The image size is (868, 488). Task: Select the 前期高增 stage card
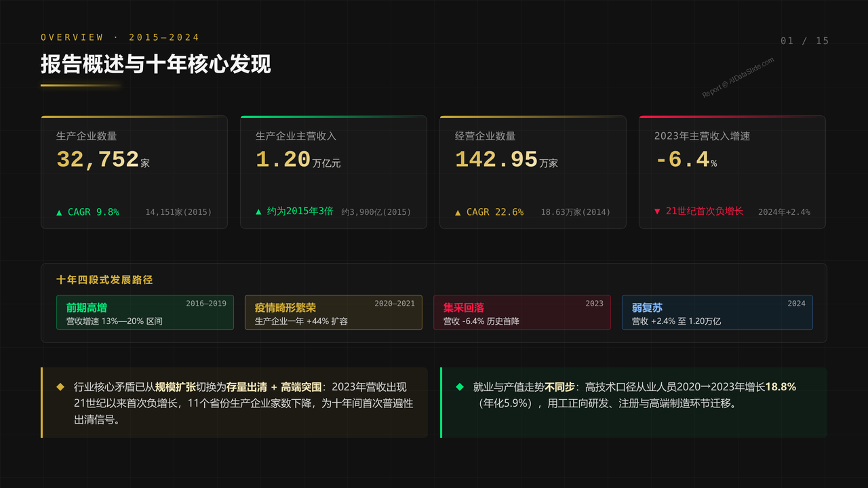(145, 312)
